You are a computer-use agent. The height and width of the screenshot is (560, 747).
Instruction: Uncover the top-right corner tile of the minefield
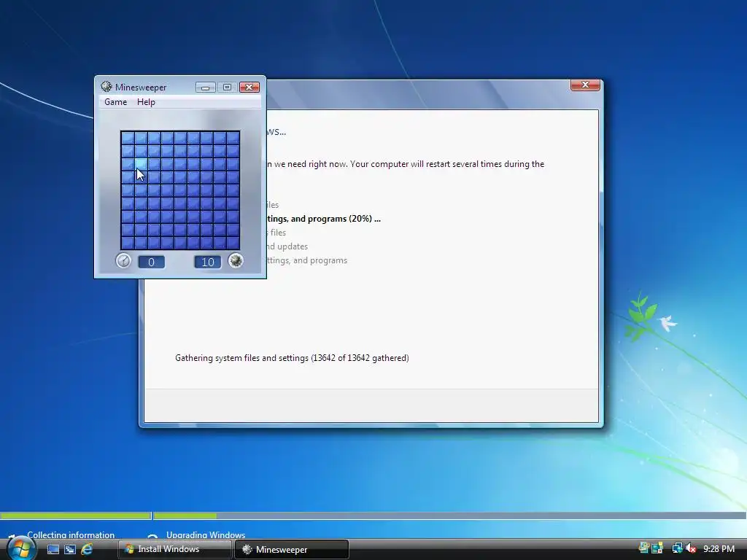[x=233, y=138]
